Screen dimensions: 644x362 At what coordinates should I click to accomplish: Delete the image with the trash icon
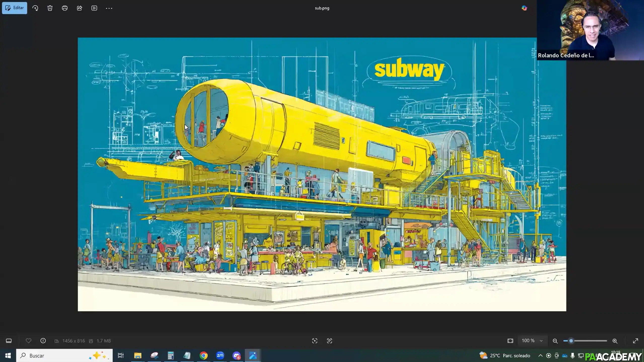click(x=50, y=8)
